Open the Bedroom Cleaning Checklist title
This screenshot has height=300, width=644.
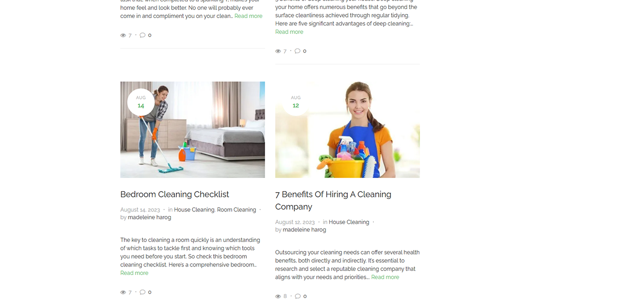click(175, 194)
